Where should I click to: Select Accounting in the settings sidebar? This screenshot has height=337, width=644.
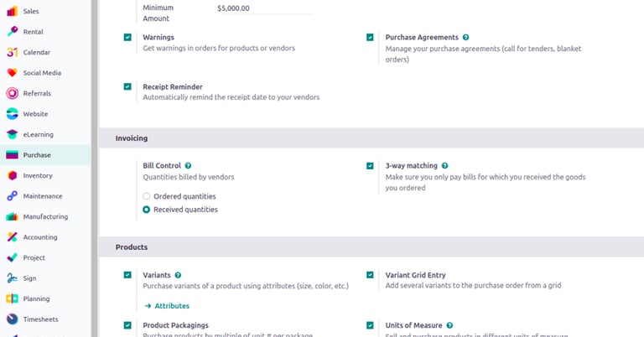click(x=39, y=237)
